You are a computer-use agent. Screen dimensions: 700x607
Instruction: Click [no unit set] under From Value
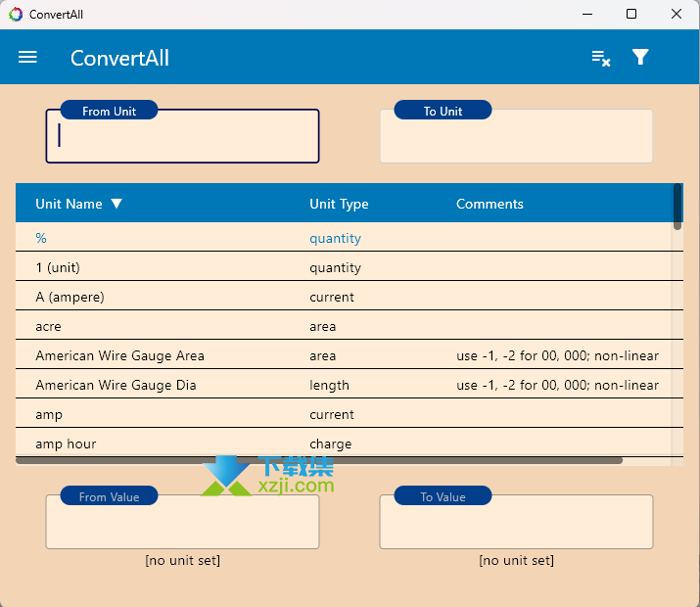pyautogui.click(x=183, y=560)
